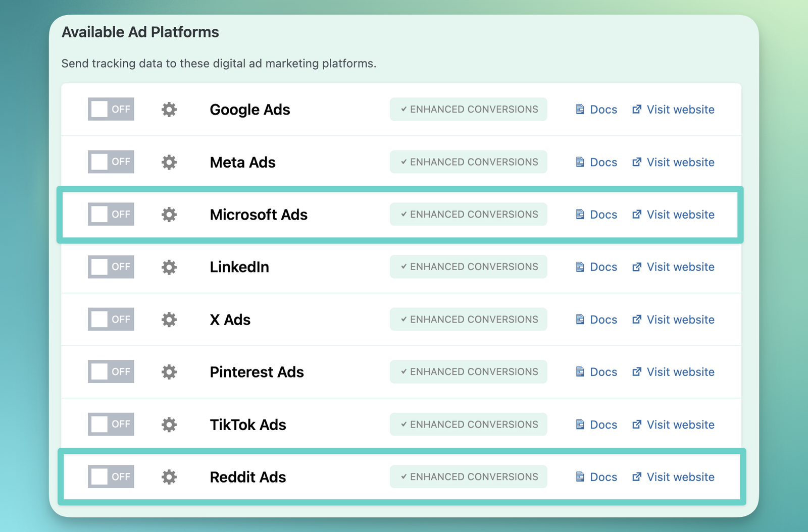808x532 pixels.
Task: Enable the Google Ads toggle
Action: [x=111, y=110]
